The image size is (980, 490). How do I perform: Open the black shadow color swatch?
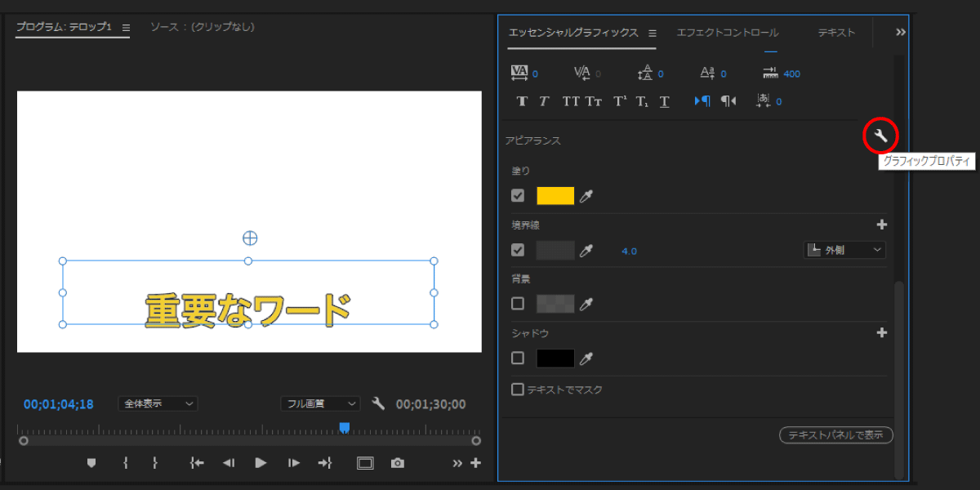[555, 358]
